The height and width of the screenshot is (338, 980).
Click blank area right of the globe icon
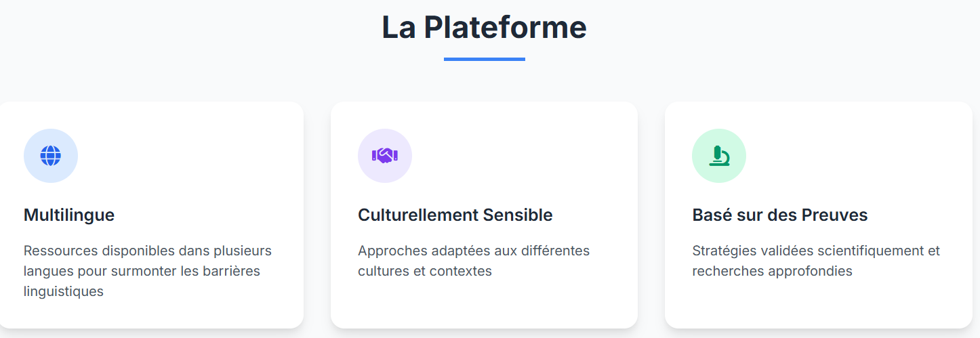pyautogui.click(x=183, y=156)
